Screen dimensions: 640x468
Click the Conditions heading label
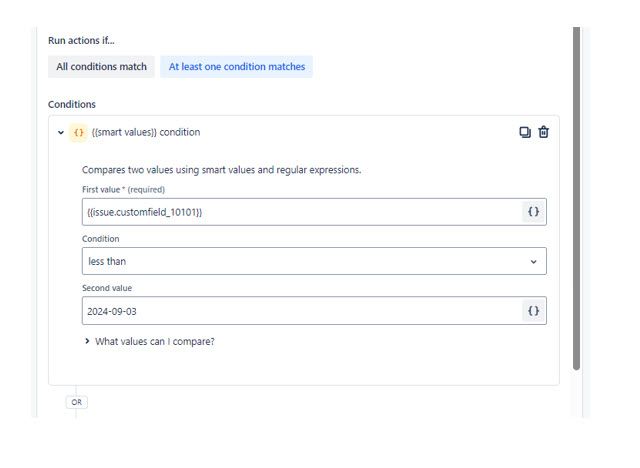pyautogui.click(x=72, y=104)
